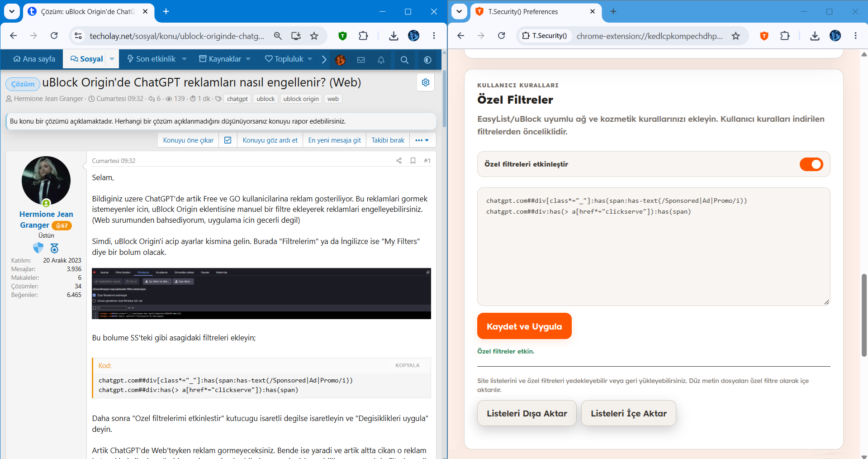This screenshot has height=459, width=868.
Task: Open the thread more-options '•••' dropdown
Action: pos(422,140)
